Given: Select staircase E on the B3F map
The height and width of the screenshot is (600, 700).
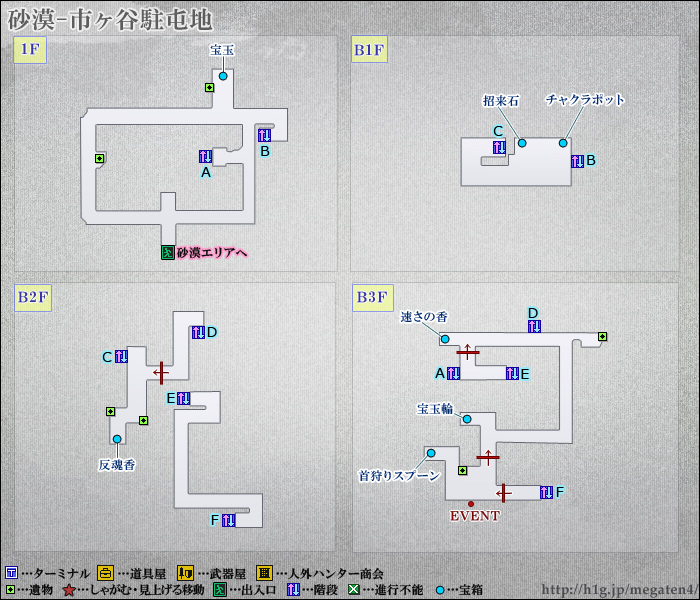Looking at the screenshot, I should (511, 373).
